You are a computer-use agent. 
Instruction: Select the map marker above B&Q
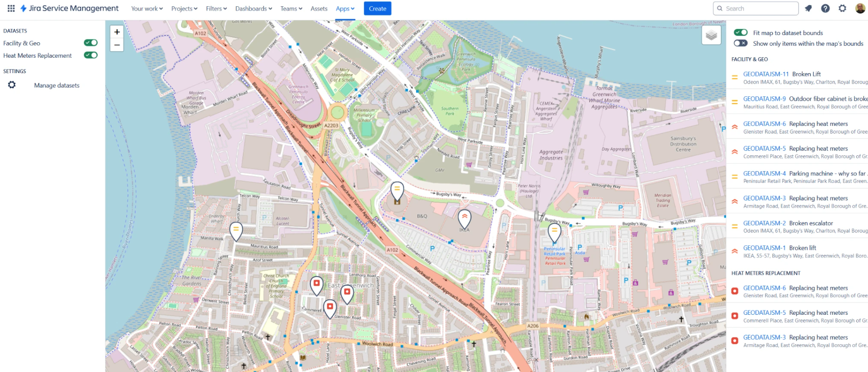[x=397, y=192]
